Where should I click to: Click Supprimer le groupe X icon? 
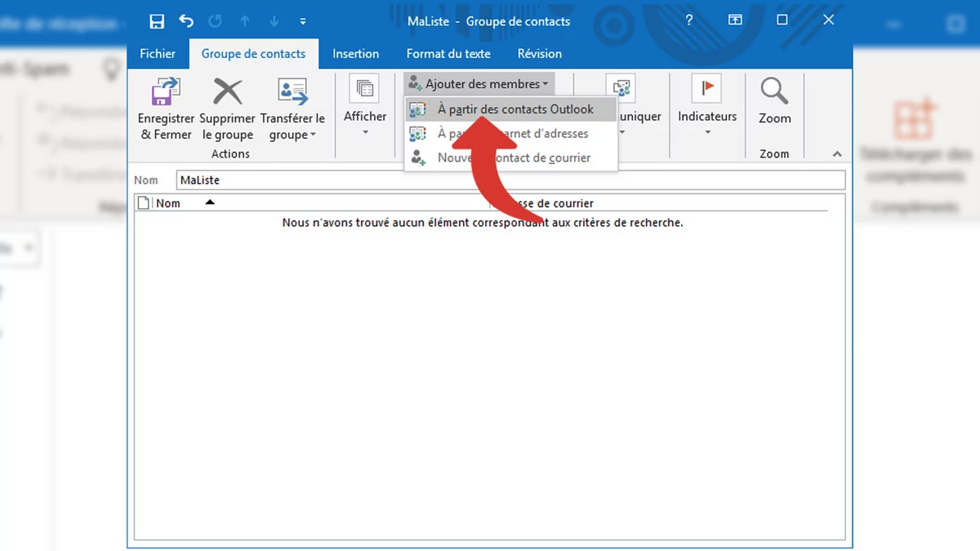coord(227,92)
